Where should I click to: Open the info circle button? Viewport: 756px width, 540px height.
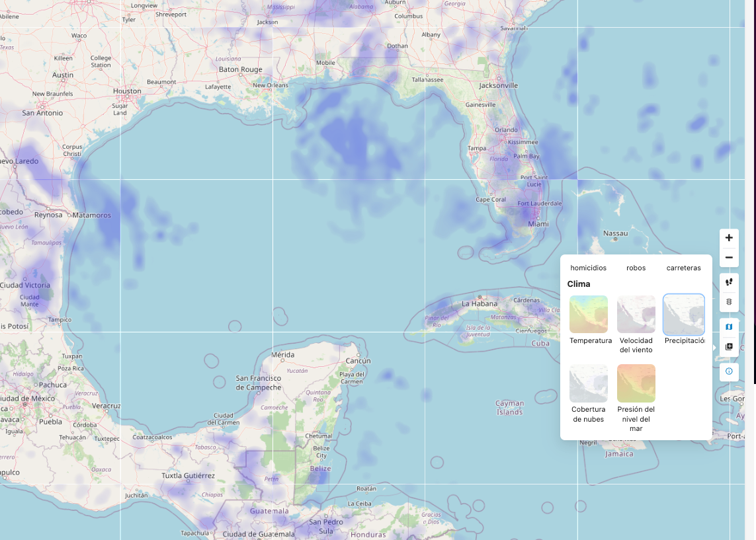pos(729,371)
